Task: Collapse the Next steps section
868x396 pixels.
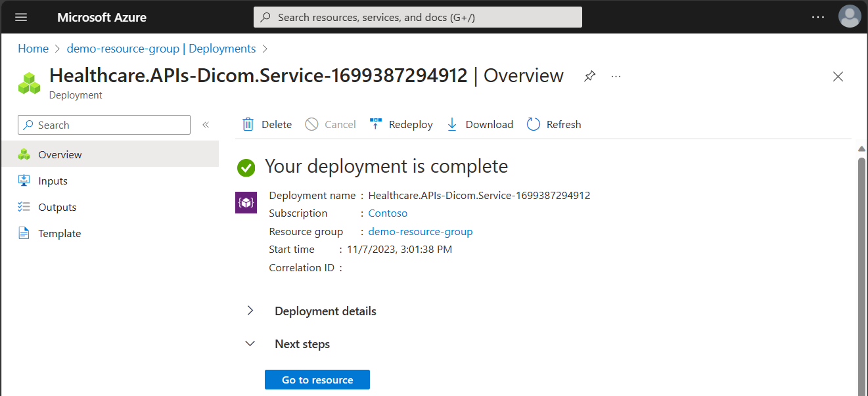Action: 250,343
